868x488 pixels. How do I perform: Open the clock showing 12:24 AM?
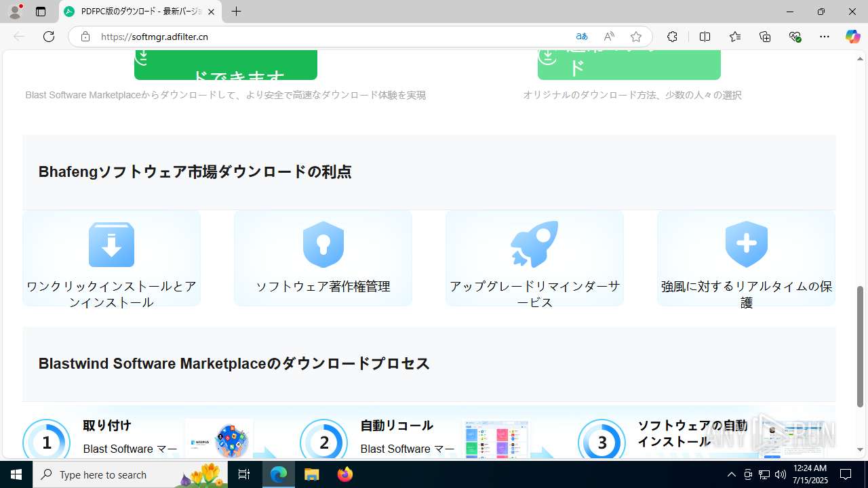click(810, 474)
